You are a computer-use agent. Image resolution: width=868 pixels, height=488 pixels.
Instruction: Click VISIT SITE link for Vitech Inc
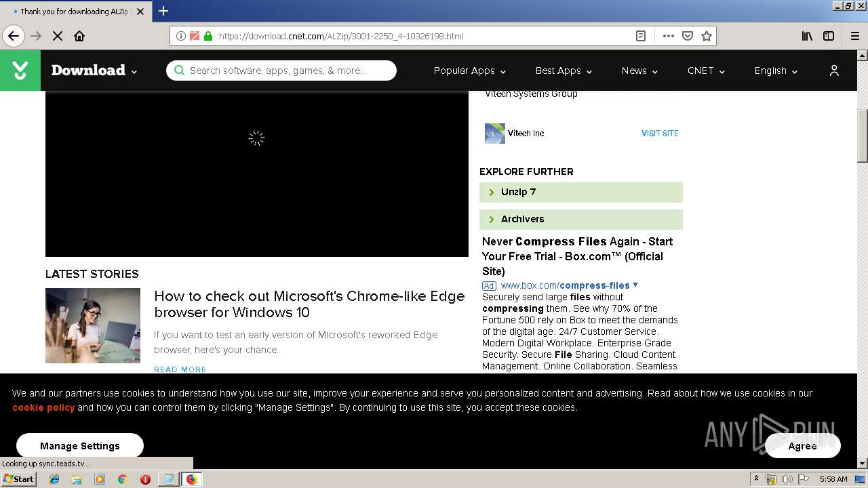(x=660, y=134)
